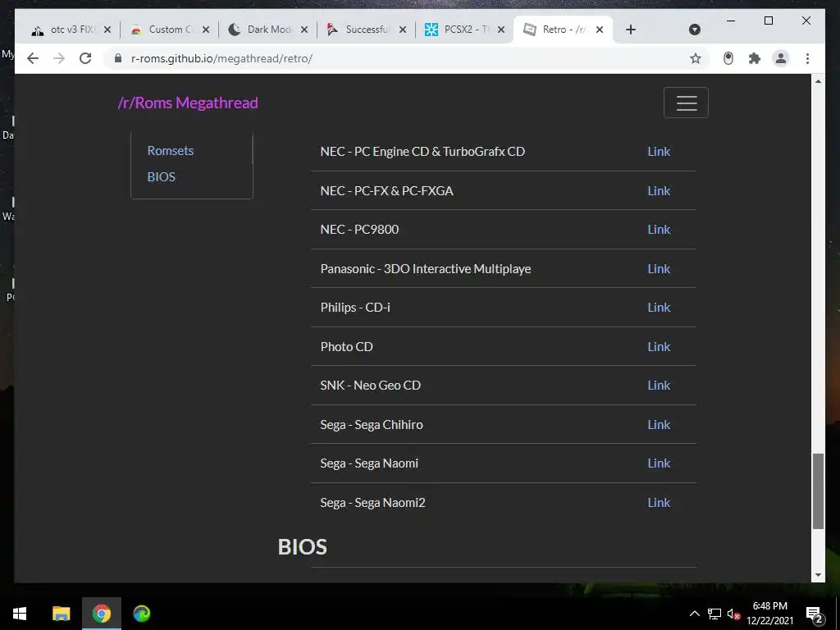Click the muted volume tray icon

[733, 614]
